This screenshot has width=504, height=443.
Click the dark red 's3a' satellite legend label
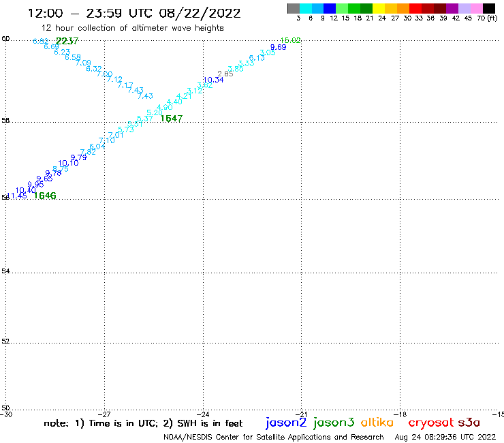(x=469, y=423)
